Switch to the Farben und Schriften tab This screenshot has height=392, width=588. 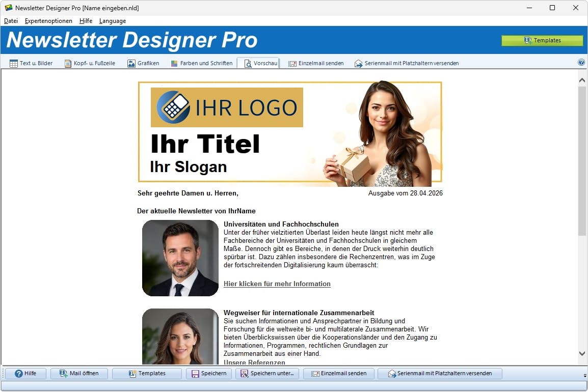tap(202, 63)
